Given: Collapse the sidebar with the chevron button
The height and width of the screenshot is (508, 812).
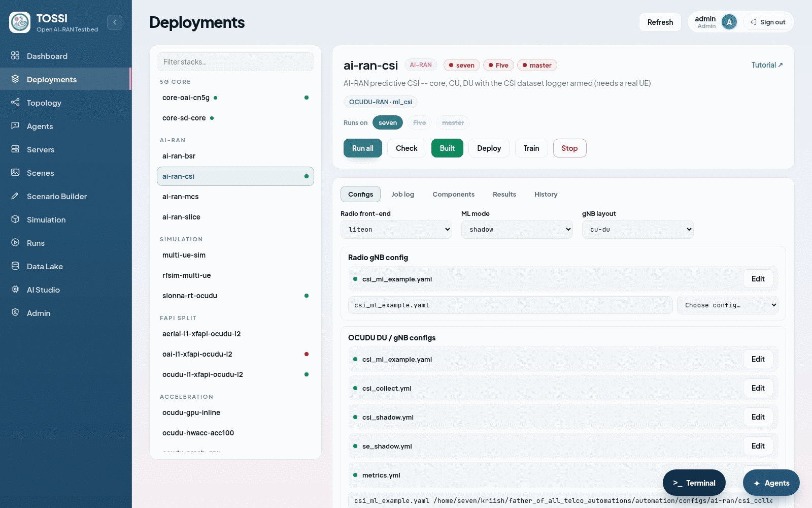Looking at the screenshot, I should 115,22.
